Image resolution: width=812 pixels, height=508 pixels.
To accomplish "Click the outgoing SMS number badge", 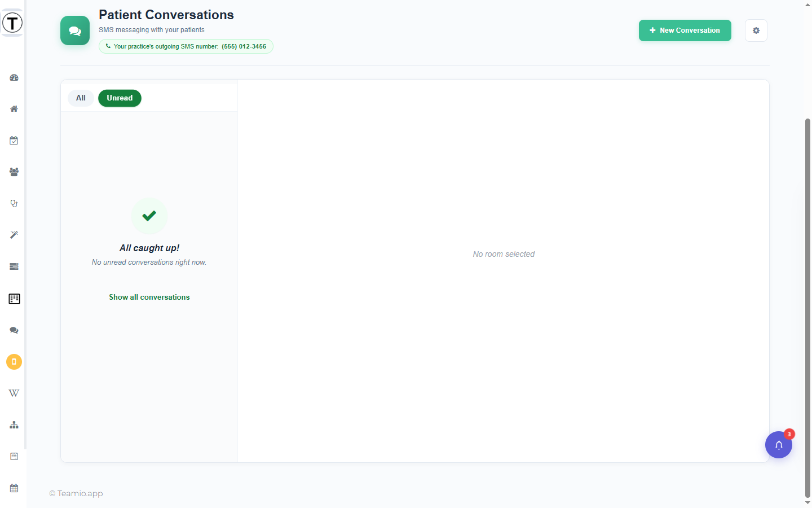I will pos(186,46).
